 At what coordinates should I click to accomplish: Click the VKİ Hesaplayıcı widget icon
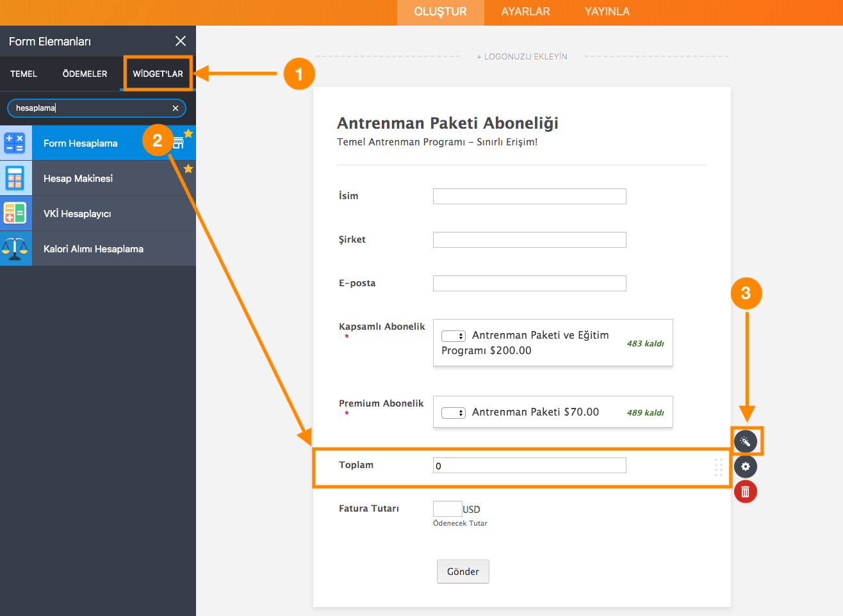coord(15,213)
